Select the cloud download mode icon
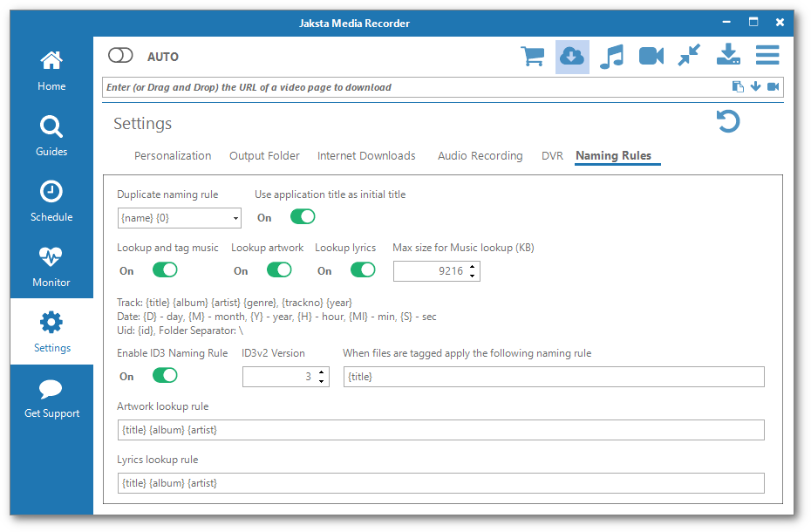Screen dimensions: 811x532 pos(572,57)
